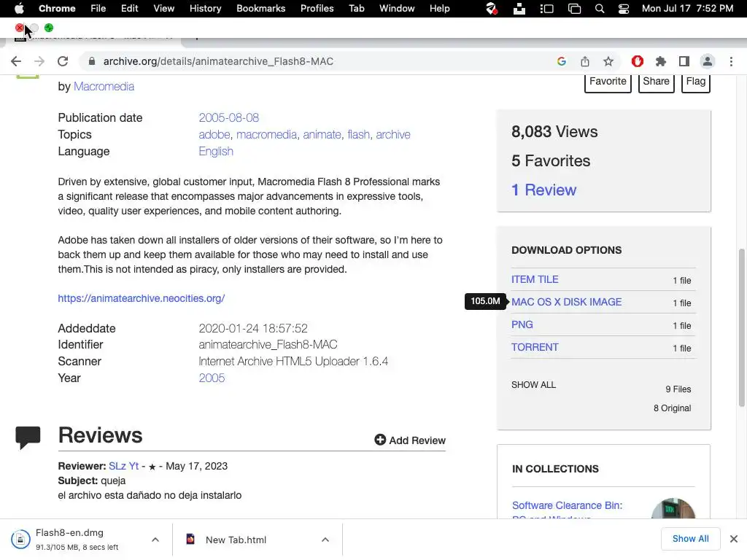Open Spotlight search in menu bar

tap(600, 9)
